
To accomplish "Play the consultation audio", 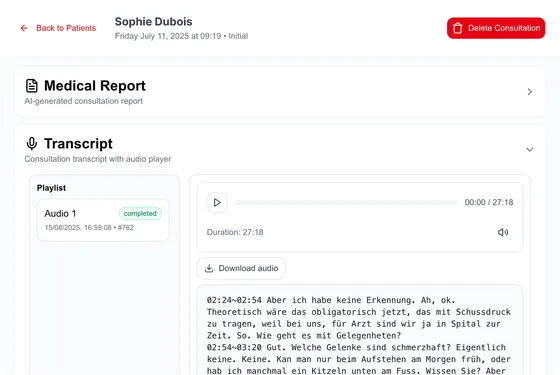I will (x=217, y=202).
